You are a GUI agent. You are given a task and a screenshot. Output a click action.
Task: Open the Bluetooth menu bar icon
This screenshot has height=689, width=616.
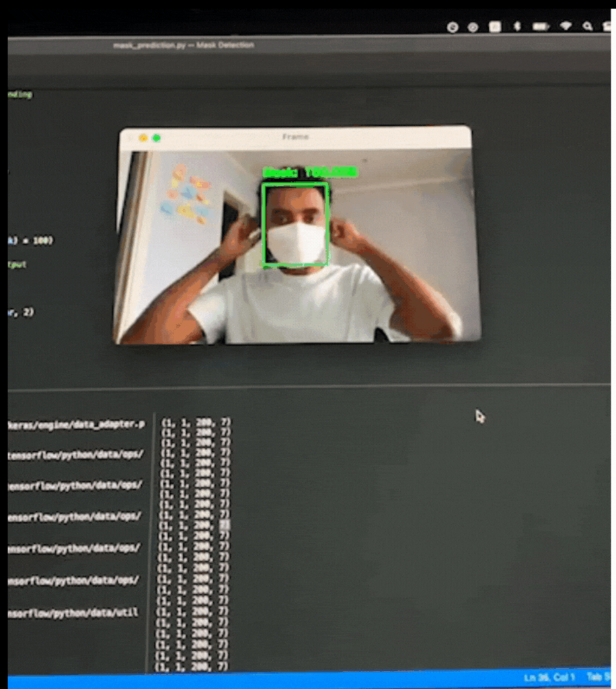click(x=517, y=26)
